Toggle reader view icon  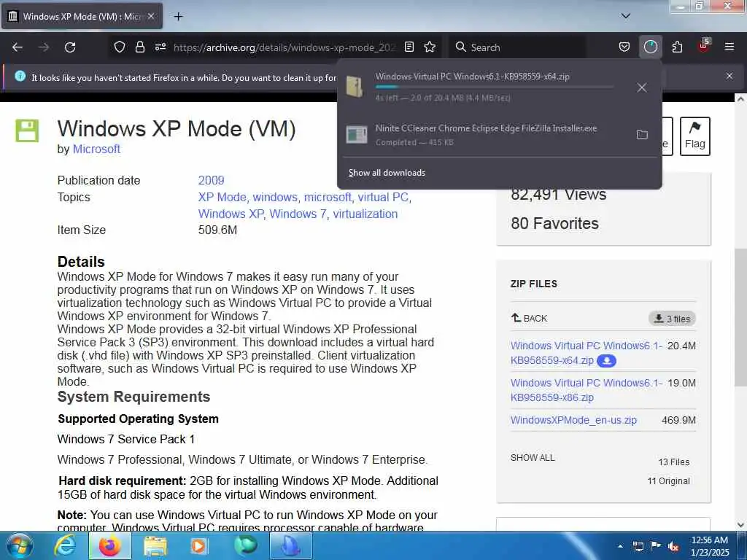coord(409,47)
